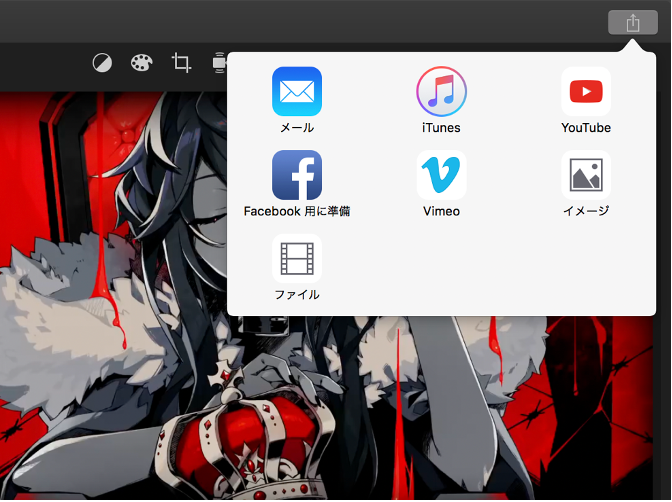Share via Mail (メール) icon
The image size is (672, 502).
coord(297,91)
